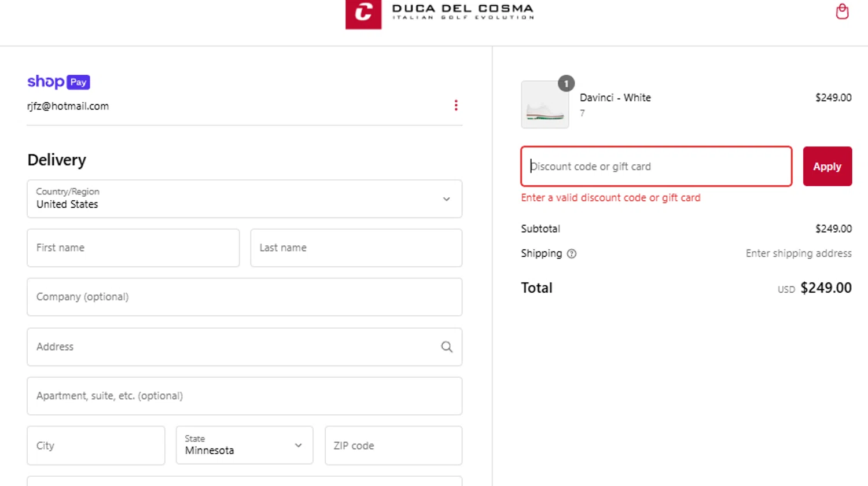Image resolution: width=868 pixels, height=486 pixels.
Task: Open the shipping info help icon
Action: (572, 253)
